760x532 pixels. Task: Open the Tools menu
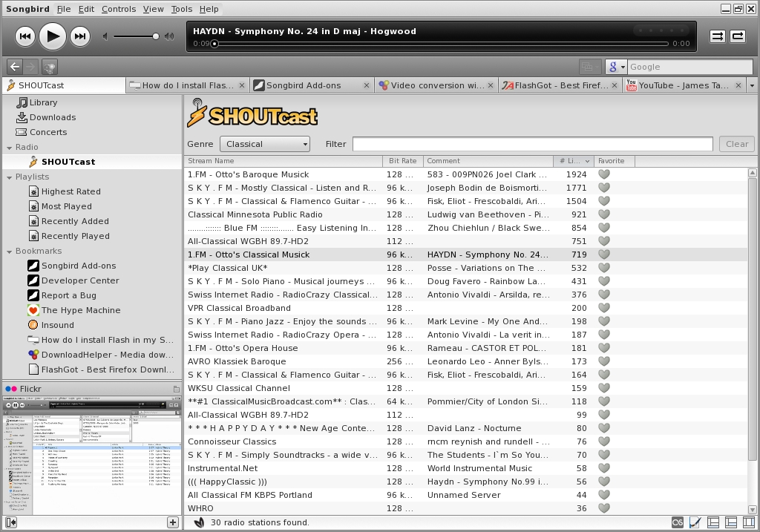point(182,9)
